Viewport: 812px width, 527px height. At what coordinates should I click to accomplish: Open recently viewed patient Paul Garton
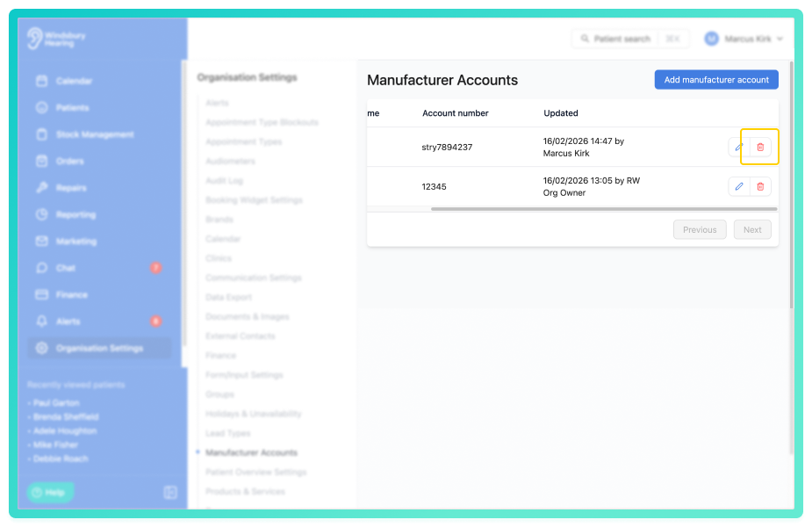coord(56,402)
